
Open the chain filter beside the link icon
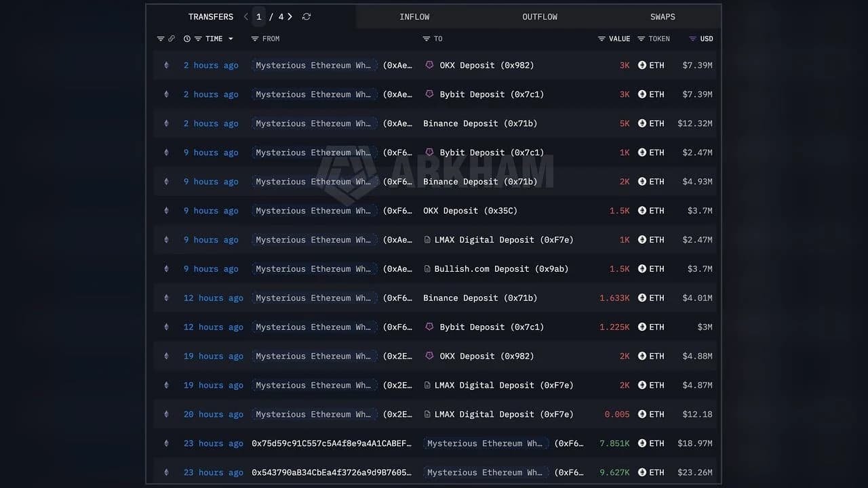[x=161, y=39]
